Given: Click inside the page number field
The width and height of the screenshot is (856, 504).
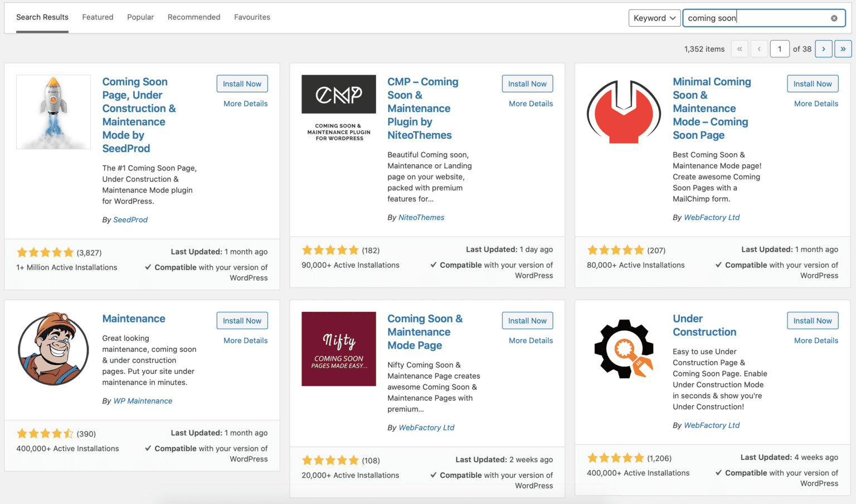Looking at the screenshot, I should coord(780,48).
